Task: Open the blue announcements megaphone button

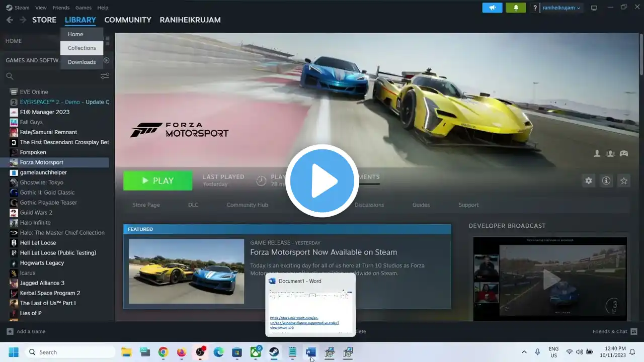Action: click(x=492, y=8)
